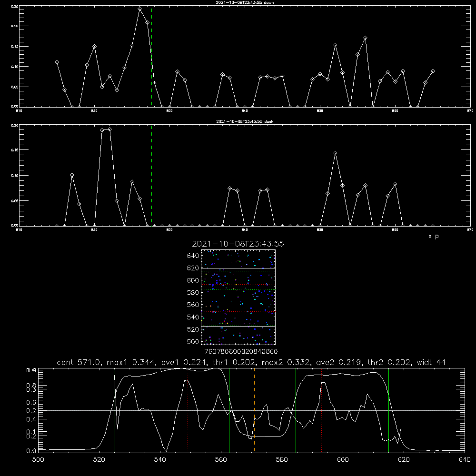Click the heatmap x-axis labels '760780800820840860'
Viewport: 476px width, 476px height.
tap(241, 351)
